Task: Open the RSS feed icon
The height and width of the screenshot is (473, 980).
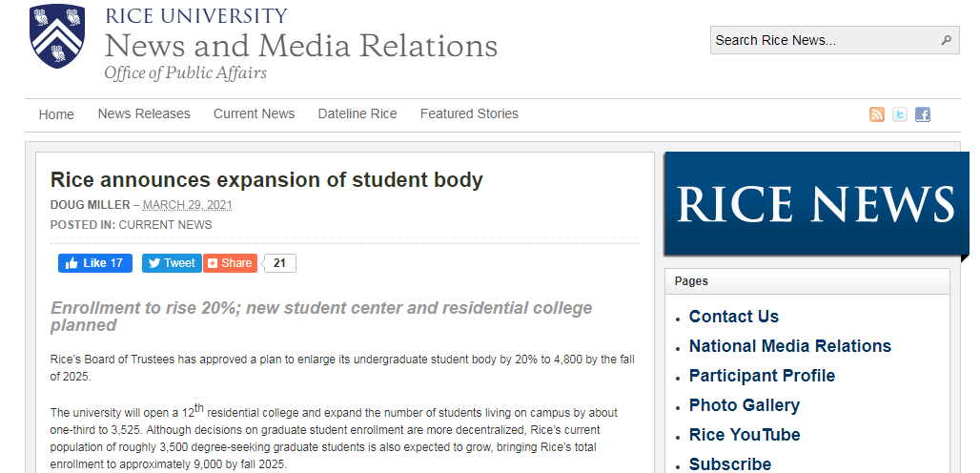Action: click(x=877, y=114)
